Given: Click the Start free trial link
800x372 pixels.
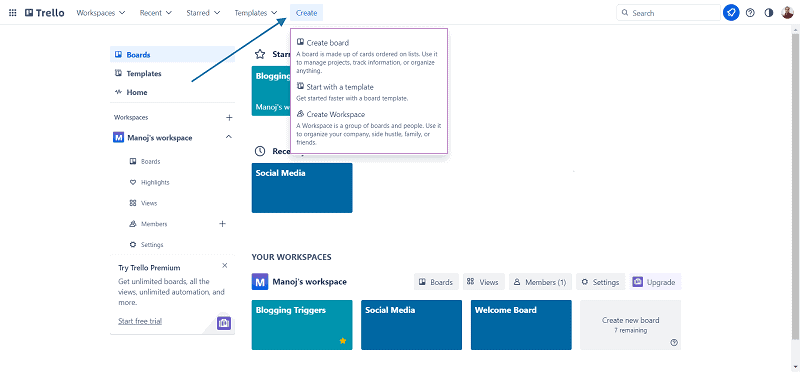Looking at the screenshot, I should pyautogui.click(x=140, y=321).
